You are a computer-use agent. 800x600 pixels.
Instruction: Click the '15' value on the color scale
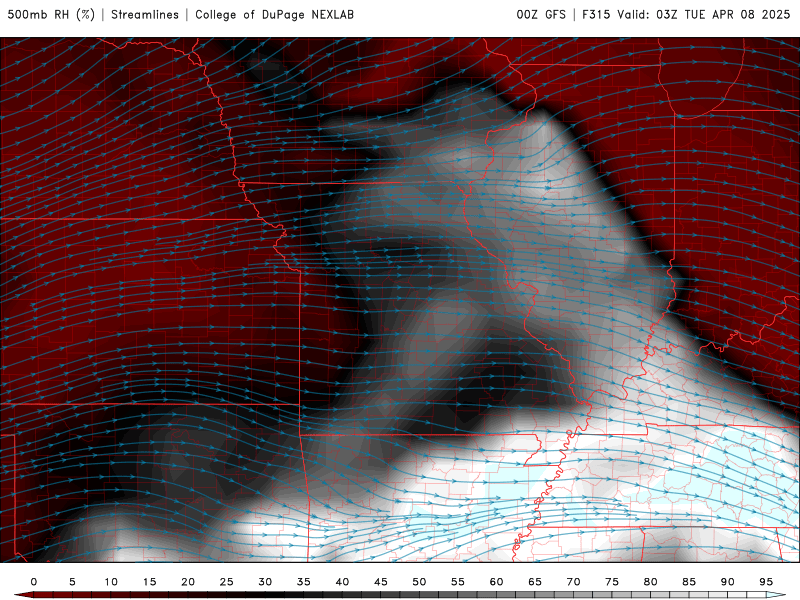(149, 582)
